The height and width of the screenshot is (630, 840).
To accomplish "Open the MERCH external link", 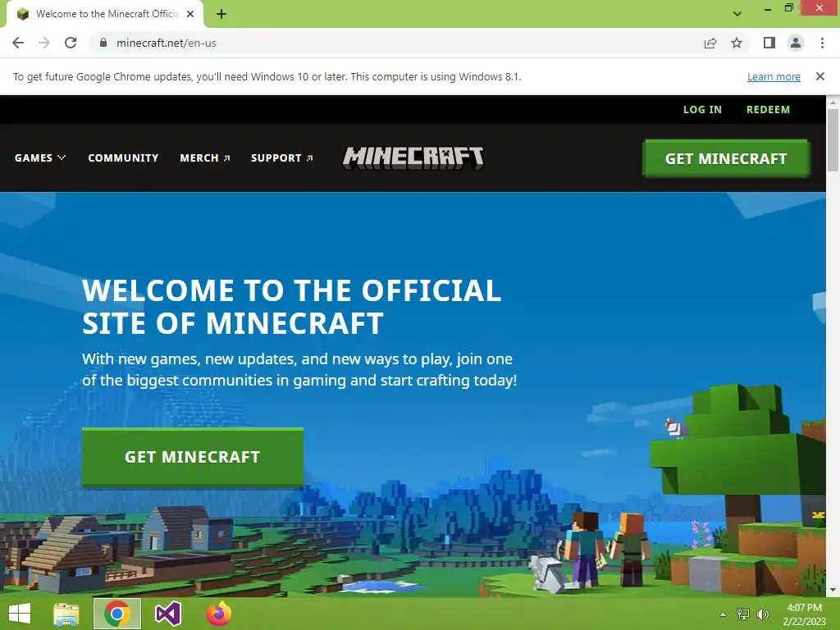I will [204, 158].
